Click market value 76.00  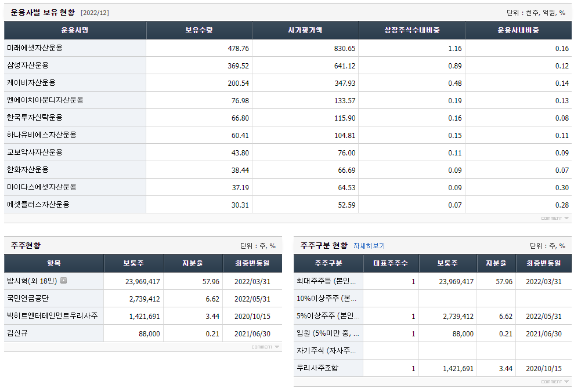(346, 153)
